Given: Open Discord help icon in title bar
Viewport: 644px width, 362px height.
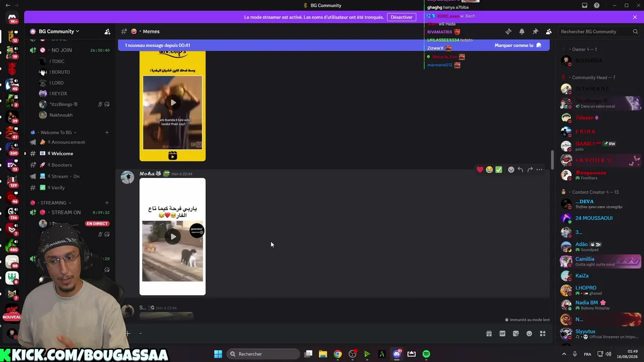Looking at the screenshot, I should click(x=597, y=6).
